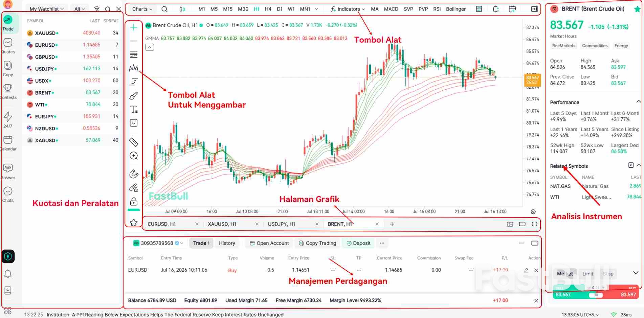Click the Bollinger indicator shortcut
This screenshot has height=318, width=644.
(456, 9)
